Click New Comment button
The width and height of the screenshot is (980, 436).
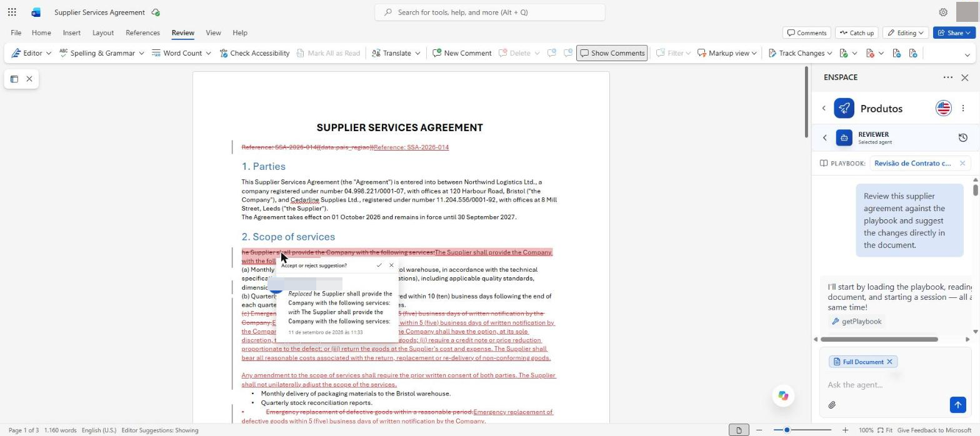click(462, 53)
